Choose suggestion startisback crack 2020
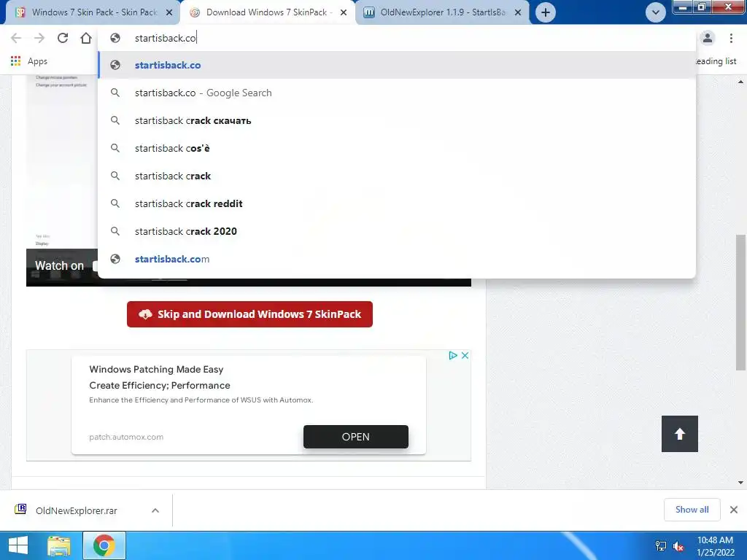The height and width of the screenshot is (560, 747). click(x=396, y=231)
